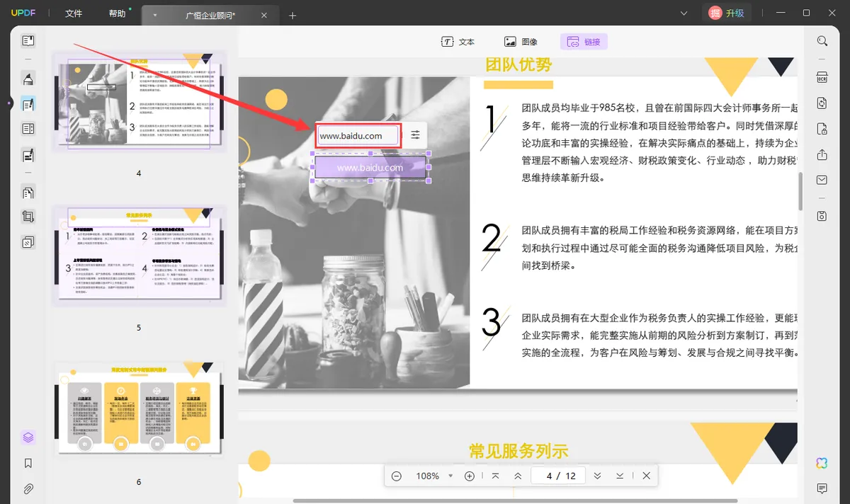Viewport: 850px width, 504px height.
Task: Toggle the 图像 image editing mode
Action: 521,42
